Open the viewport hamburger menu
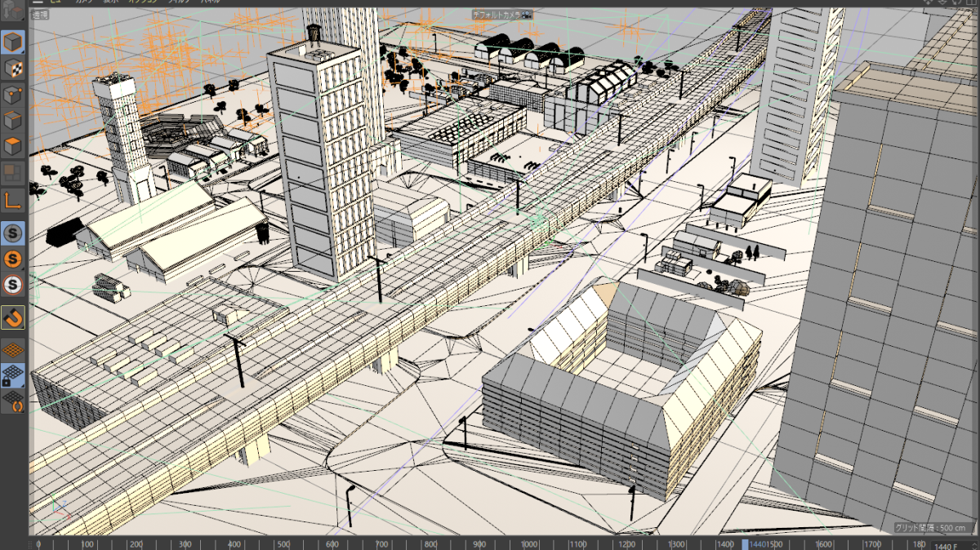 click(x=38, y=2)
